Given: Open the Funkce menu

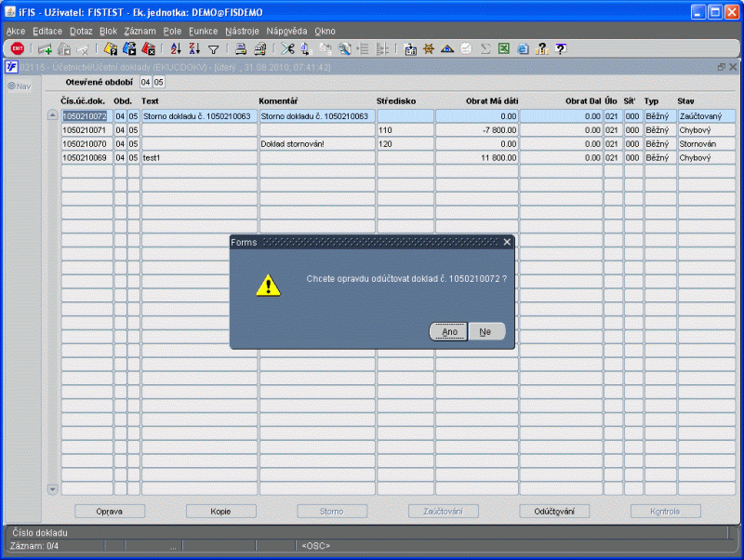Looking at the screenshot, I should [x=203, y=31].
